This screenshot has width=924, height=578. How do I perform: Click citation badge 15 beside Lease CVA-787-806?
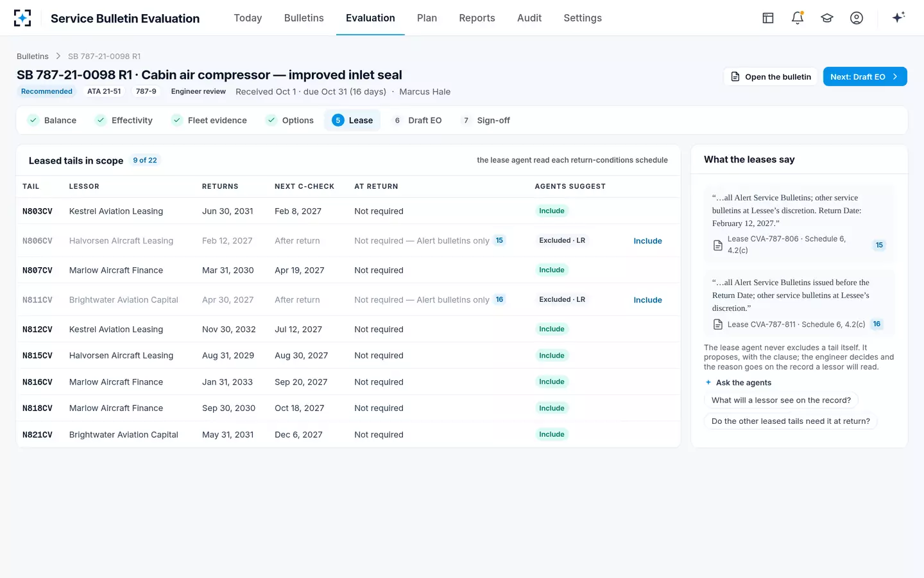click(879, 245)
